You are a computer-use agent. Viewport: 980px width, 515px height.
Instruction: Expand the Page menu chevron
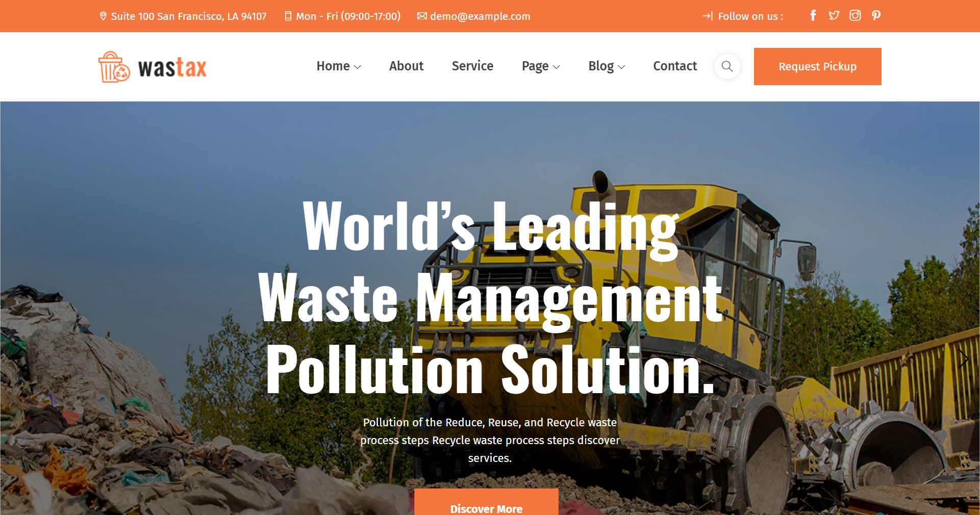[x=557, y=67]
